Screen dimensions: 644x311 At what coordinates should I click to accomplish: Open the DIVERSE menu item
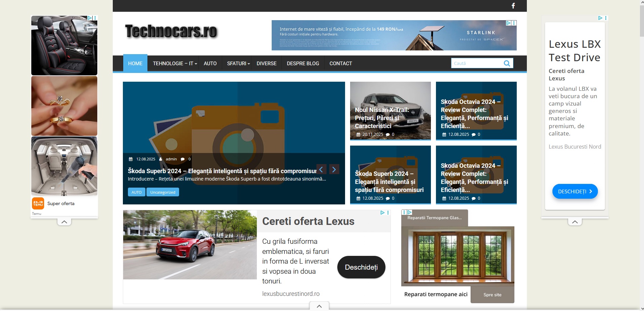(267, 63)
